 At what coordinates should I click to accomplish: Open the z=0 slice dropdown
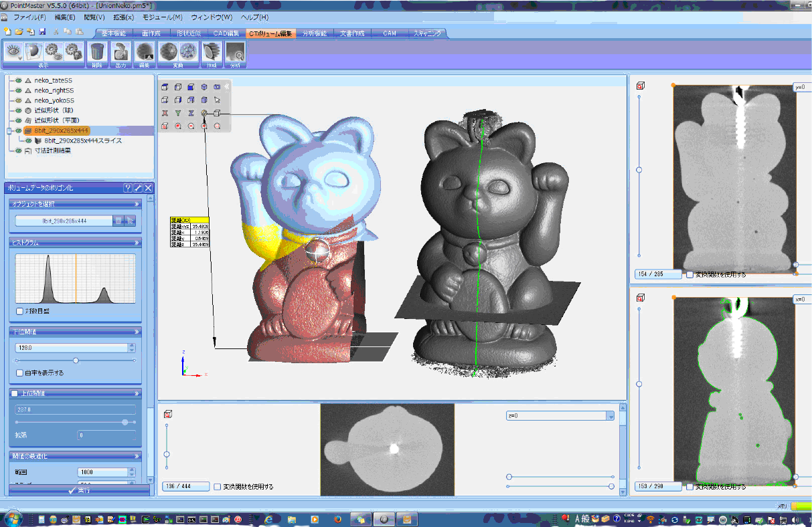coord(609,416)
